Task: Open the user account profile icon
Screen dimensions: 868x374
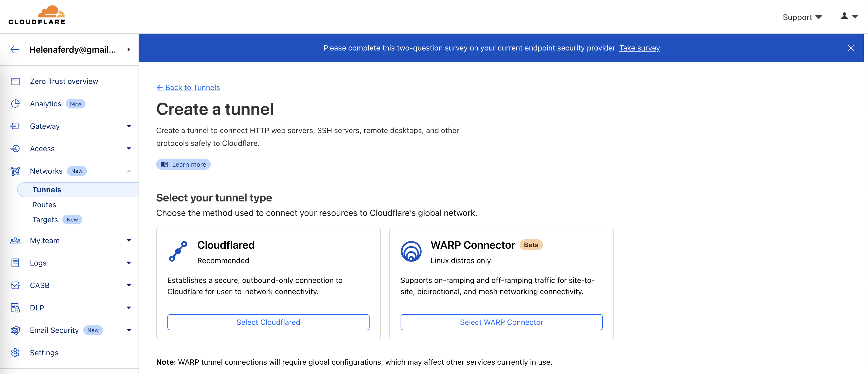Action: (x=844, y=16)
